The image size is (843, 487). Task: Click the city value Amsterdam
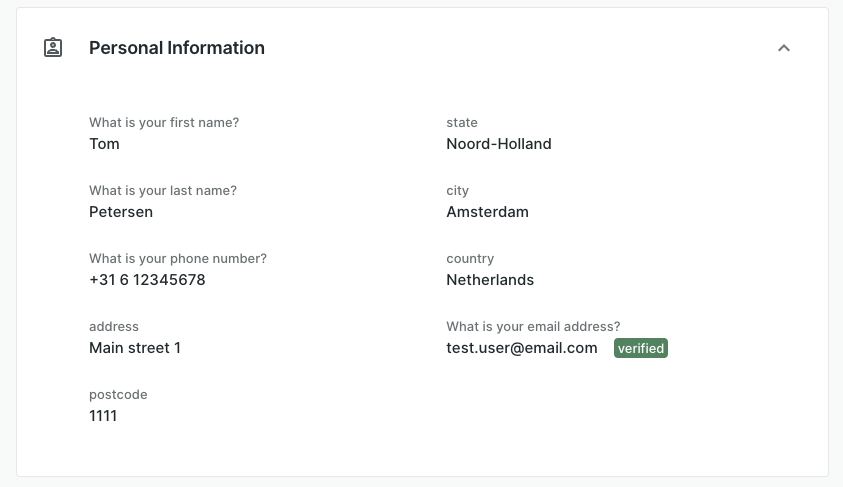coord(487,212)
